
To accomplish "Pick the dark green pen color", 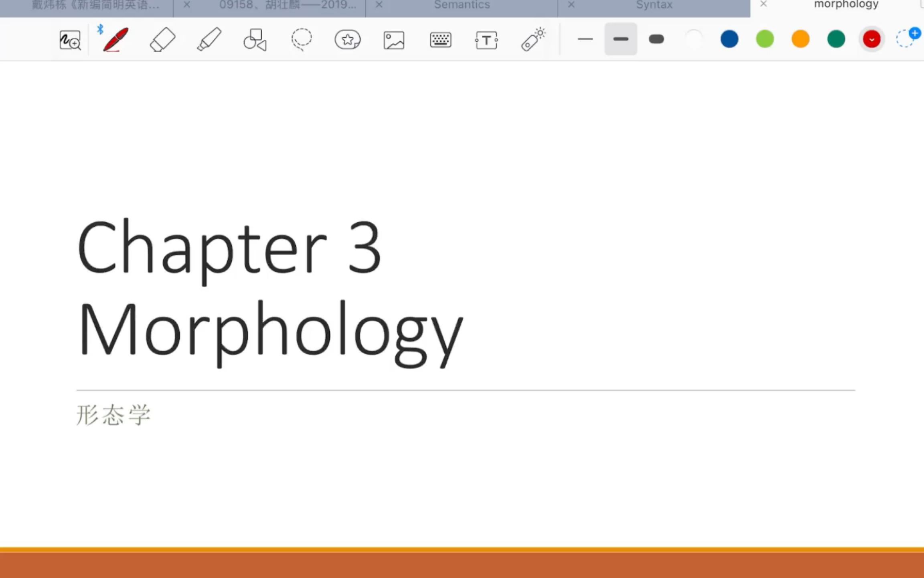I will point(836,39).
